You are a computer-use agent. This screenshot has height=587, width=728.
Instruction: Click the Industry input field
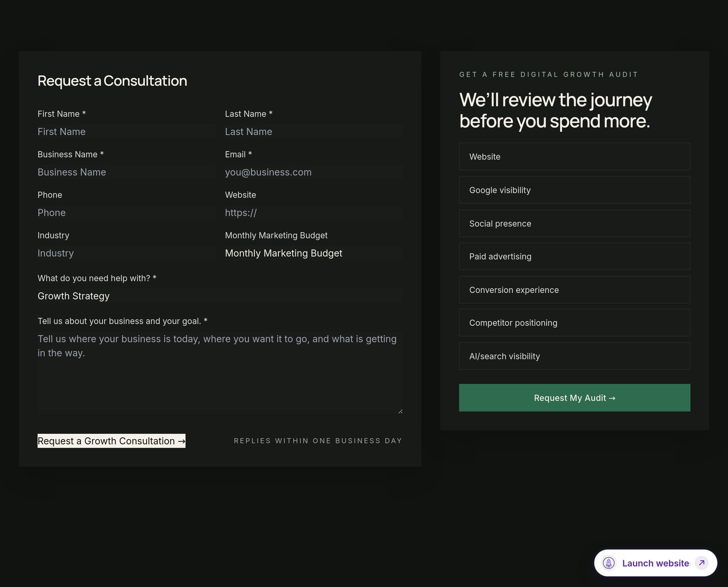click(x=126, y=253)
